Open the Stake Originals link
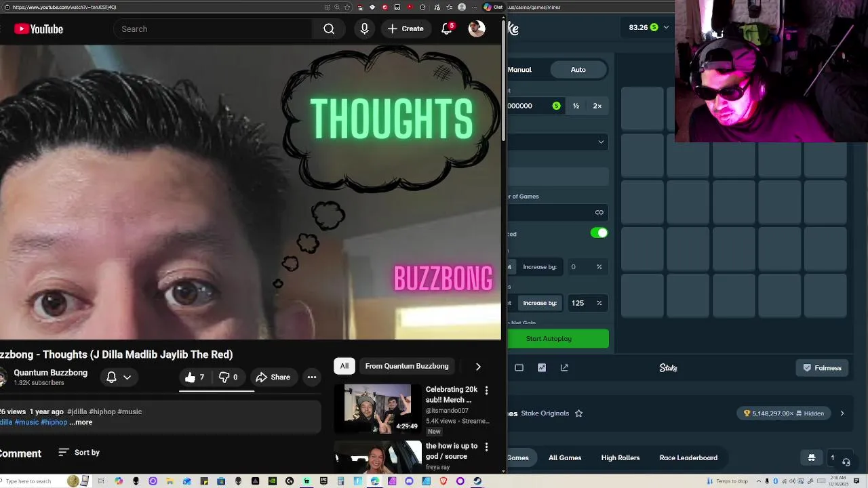This screenshot has width=868, height=488. coord(545,413)
